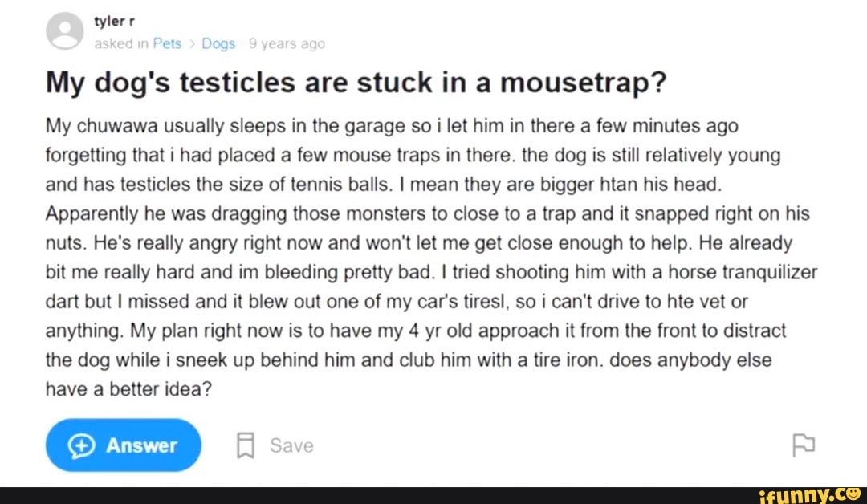Click the final line "have a better idea?"
Image resolution: width=867 pixels, height=504 pixels.
click(128, 388)
